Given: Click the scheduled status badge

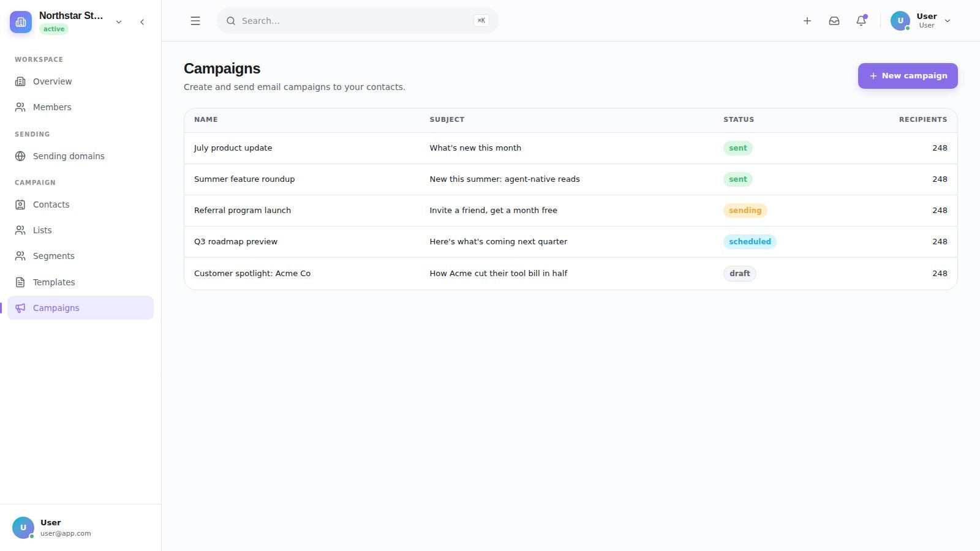Looking at the screenshot, I should (x=750, y=242).
